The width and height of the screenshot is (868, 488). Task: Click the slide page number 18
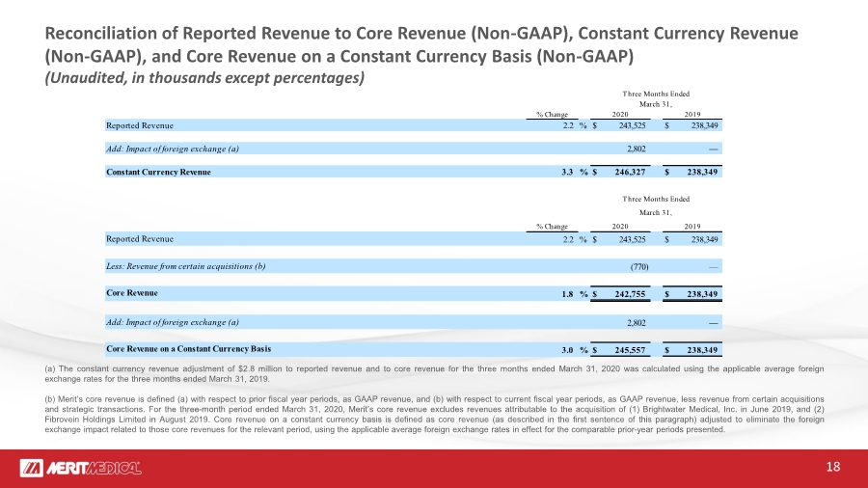[x=832, y=467]
